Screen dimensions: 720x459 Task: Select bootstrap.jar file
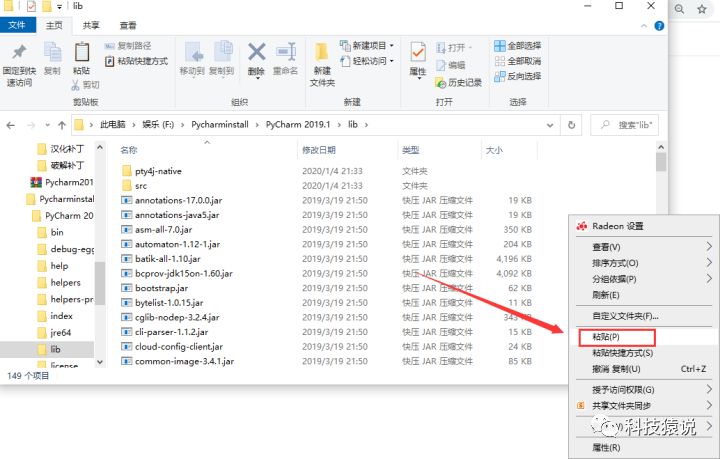point(161,288)
